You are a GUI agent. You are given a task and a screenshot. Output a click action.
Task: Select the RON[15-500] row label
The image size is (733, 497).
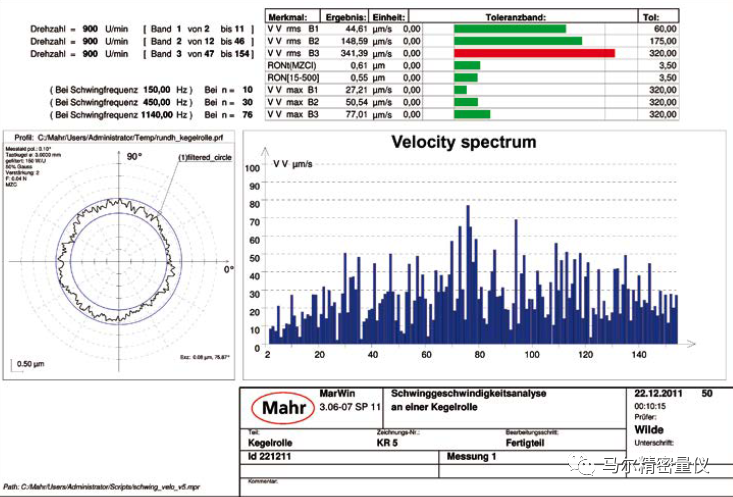click(x=291, y=77)
